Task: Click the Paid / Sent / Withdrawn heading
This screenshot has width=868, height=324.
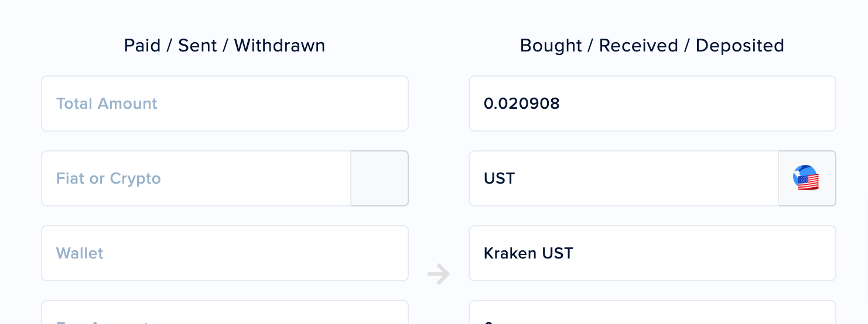Action: pos(224,46)
